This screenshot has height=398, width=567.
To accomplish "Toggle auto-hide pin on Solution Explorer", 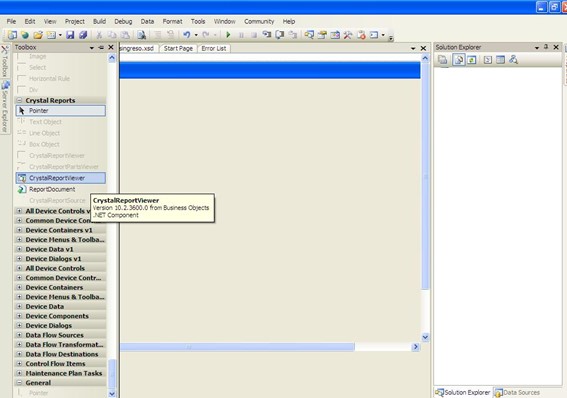I will pyautogui.click(x=546, y=47).
